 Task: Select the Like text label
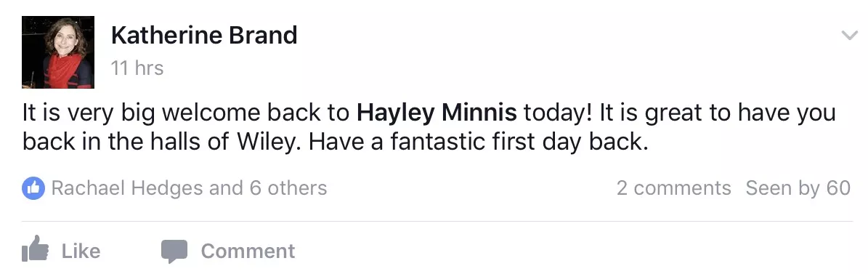pos(81,251)
